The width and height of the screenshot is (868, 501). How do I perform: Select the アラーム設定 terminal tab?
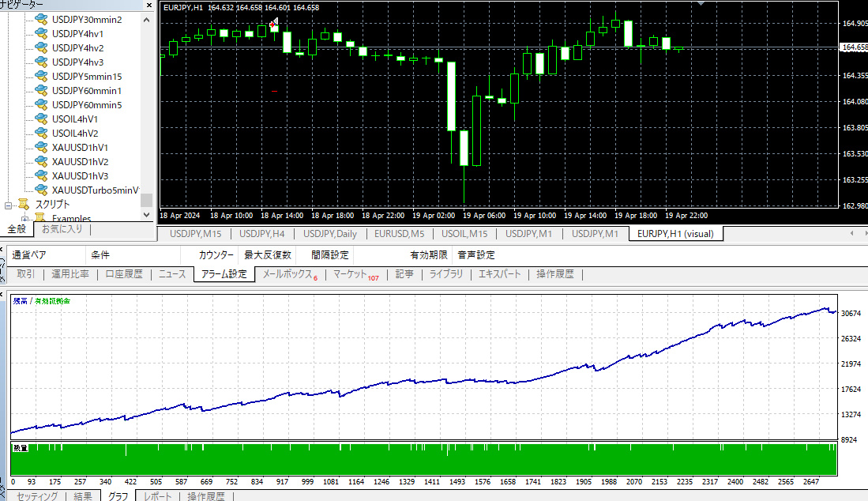coord(224,274)
